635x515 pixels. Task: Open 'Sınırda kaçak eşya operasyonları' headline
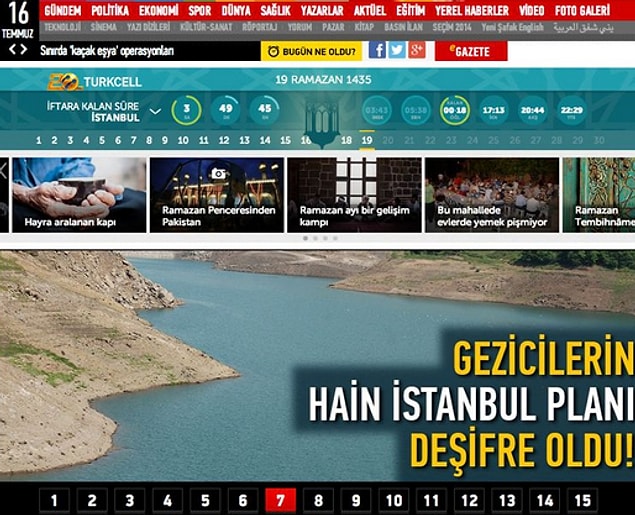107,51
